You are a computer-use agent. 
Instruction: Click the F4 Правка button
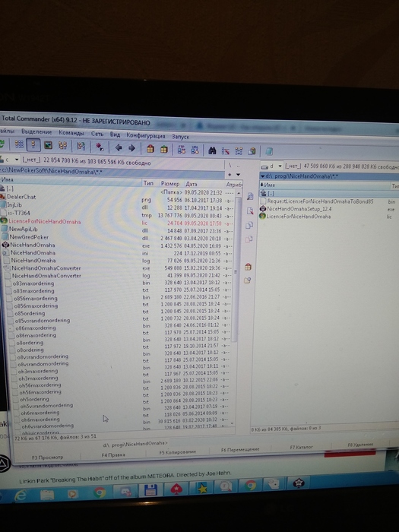click(x=113, y=454)
